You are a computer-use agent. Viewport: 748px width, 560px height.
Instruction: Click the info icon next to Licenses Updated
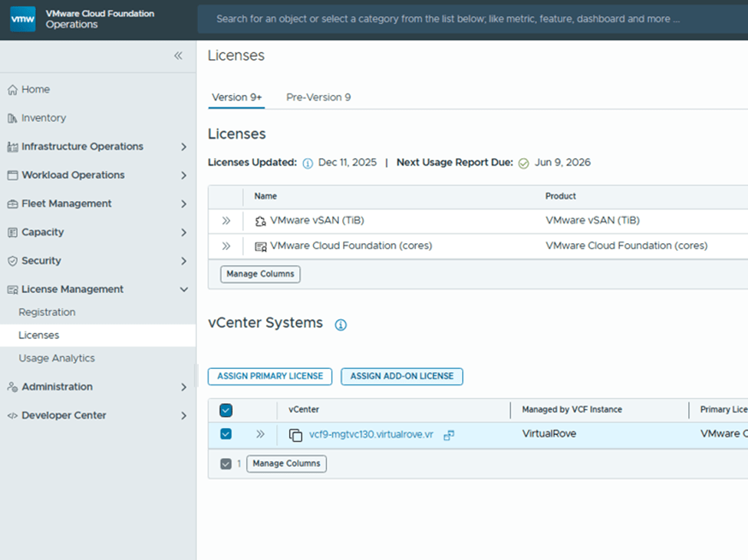308,163
